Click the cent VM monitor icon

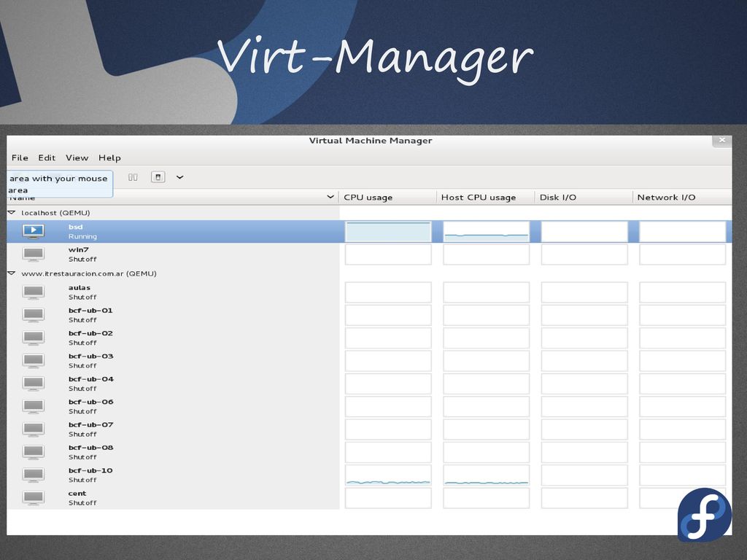coord(34,498)
